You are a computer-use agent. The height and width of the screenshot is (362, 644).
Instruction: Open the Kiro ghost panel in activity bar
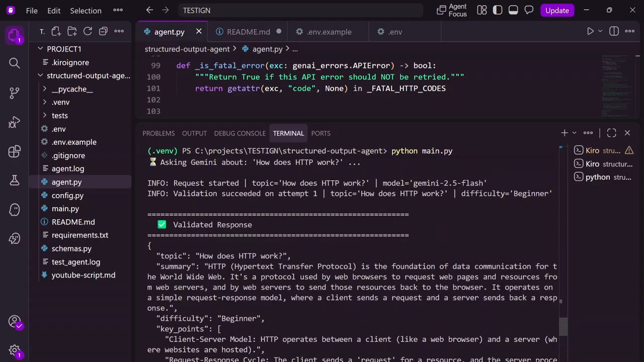[14, 210]
